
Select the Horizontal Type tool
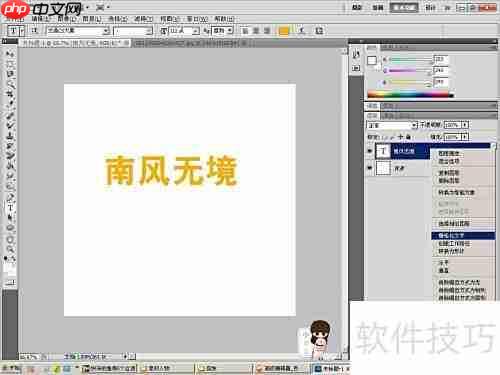click(x=10, y=208)
